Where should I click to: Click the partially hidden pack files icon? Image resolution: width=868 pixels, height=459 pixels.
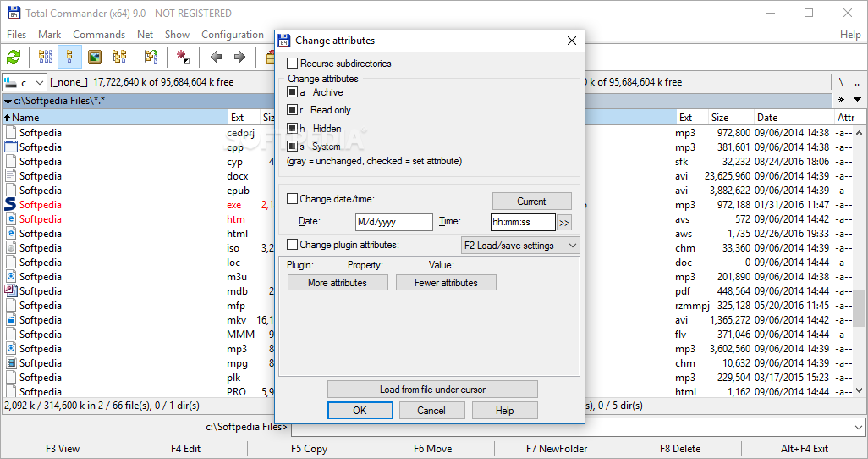(270, 57)
